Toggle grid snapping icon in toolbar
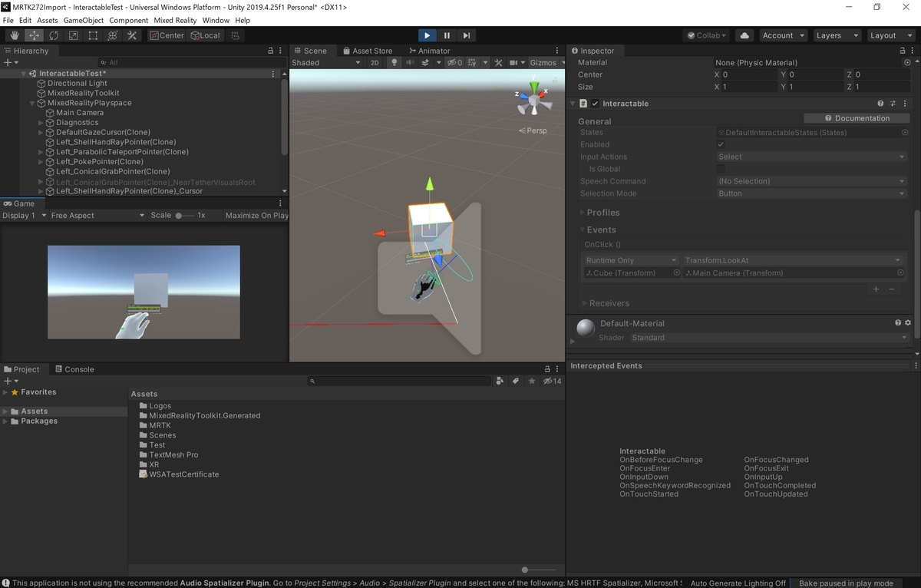 (x=236, y=35)
